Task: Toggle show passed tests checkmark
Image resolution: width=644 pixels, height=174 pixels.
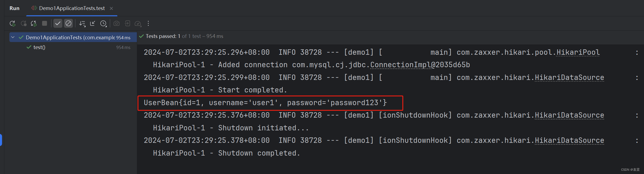Action: coord(58,24)
